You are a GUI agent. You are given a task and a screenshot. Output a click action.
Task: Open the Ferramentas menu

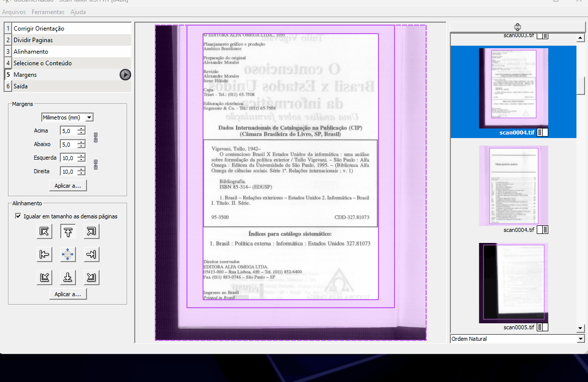point(48,12)
